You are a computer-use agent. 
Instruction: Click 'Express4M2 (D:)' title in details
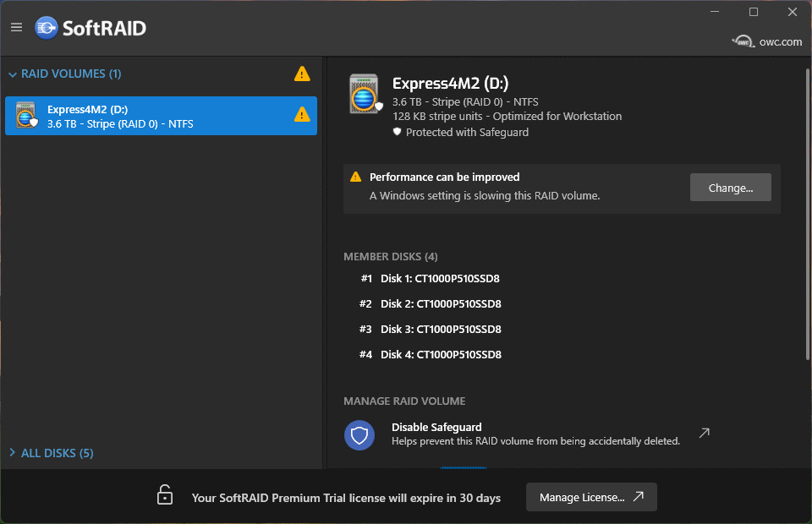(x=451, y=84)
